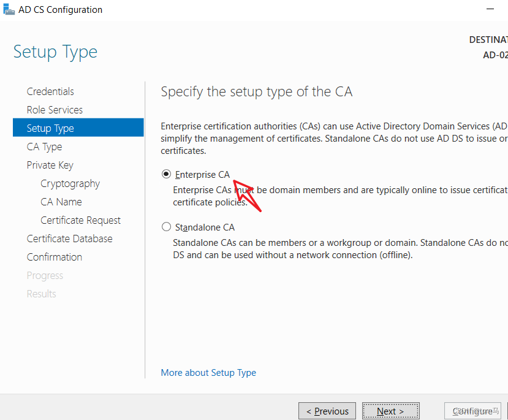Open the More about Setup Type link
This screenshot has height=420, width=508.
[x=208, y=373]
